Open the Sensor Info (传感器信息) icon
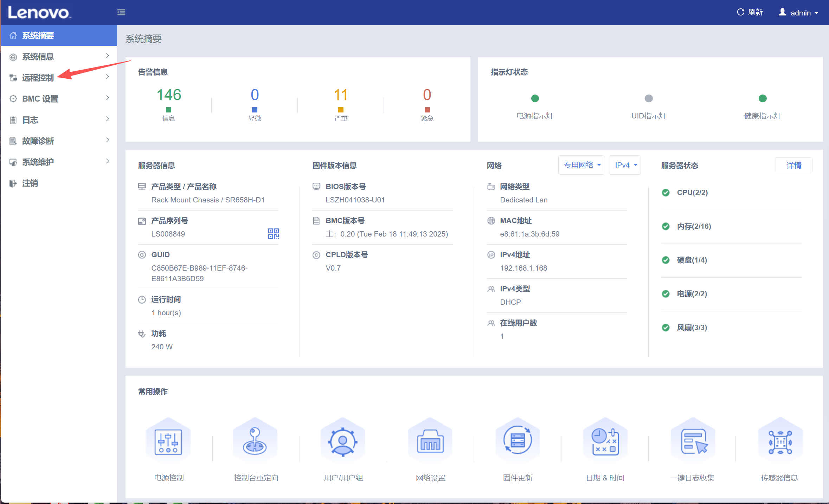Screen dimensions: 829x504 pos(780,441)
